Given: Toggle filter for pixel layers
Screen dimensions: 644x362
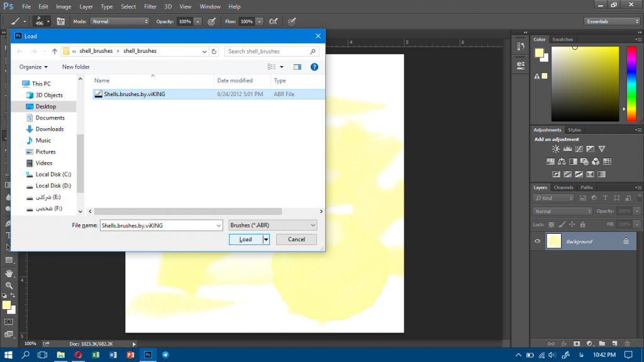Looking at the screenshot, I should 583,198.
